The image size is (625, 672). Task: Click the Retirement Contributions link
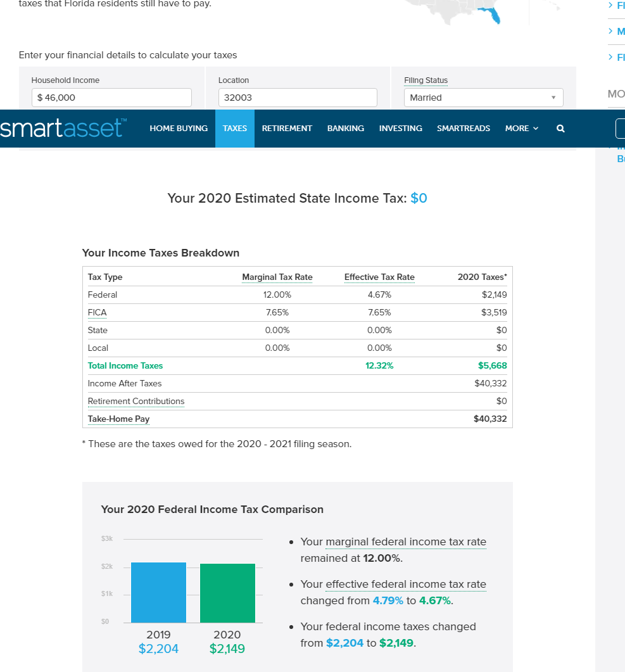point(136,401)
